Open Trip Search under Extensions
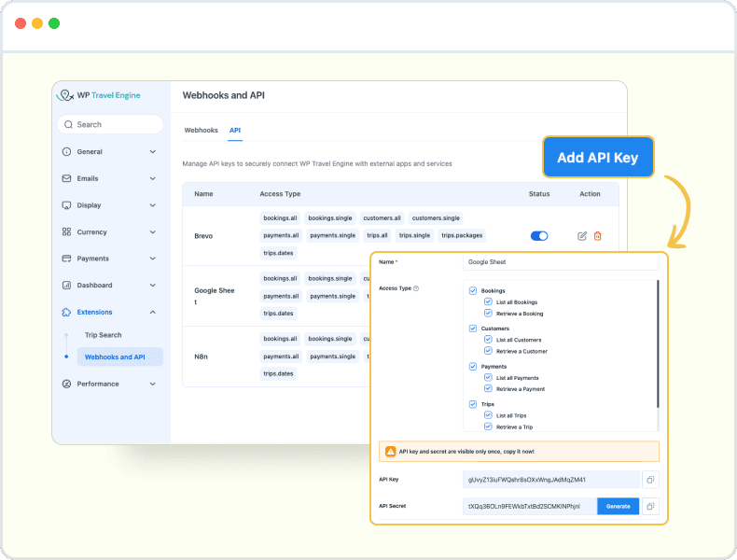The image size is (737, 560). point(104,335)
